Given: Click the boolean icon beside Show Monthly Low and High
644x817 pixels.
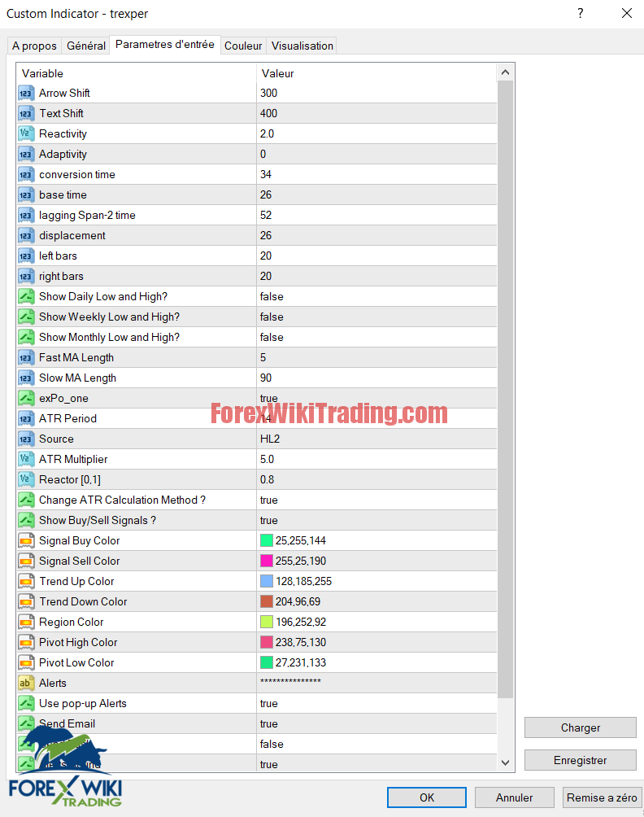Looking at the screenshot, I should click(26, 337).
